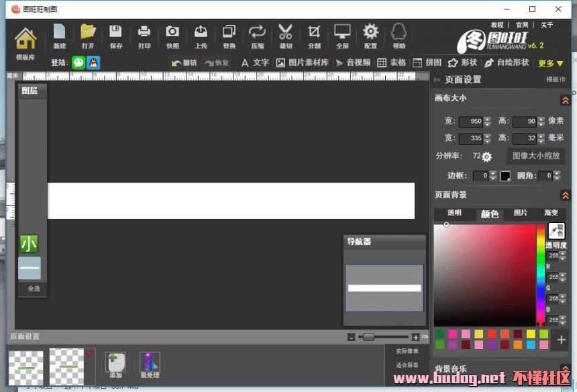Image resolution: width=577 pixels, height=392 pixels.
Task: Click the 压缩 compress icon
Action: (257, 35)
